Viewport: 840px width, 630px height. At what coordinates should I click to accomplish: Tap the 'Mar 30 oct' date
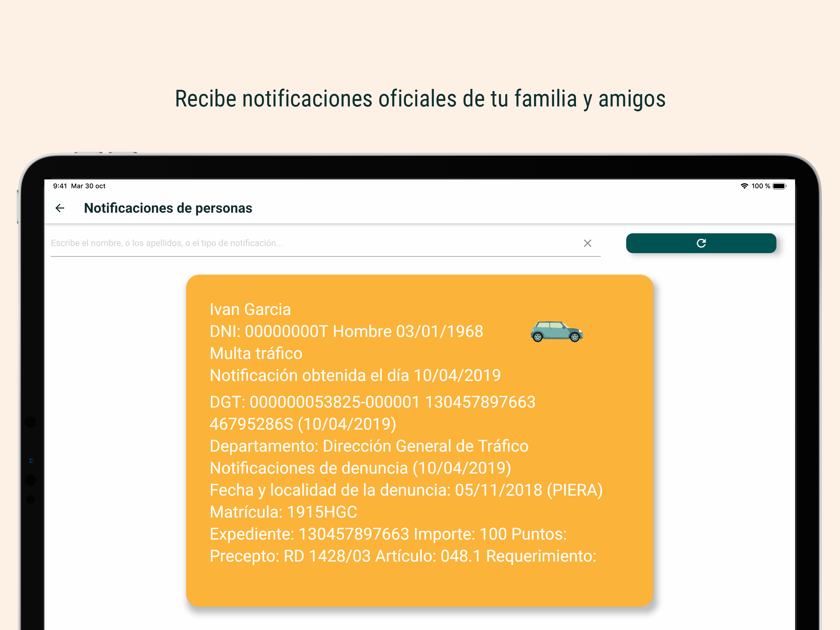point(88,186)
